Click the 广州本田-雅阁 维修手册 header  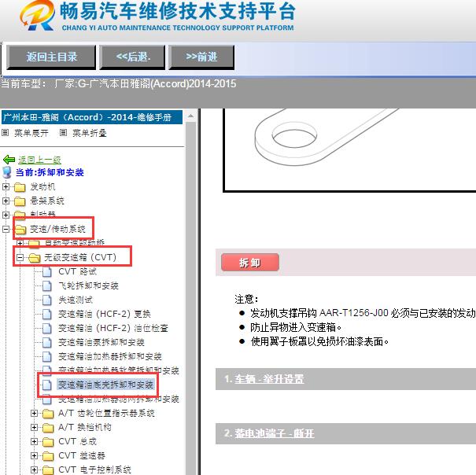(92, 117)
